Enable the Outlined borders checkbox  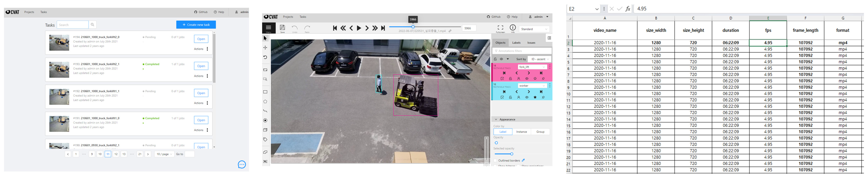pos(495,160)
